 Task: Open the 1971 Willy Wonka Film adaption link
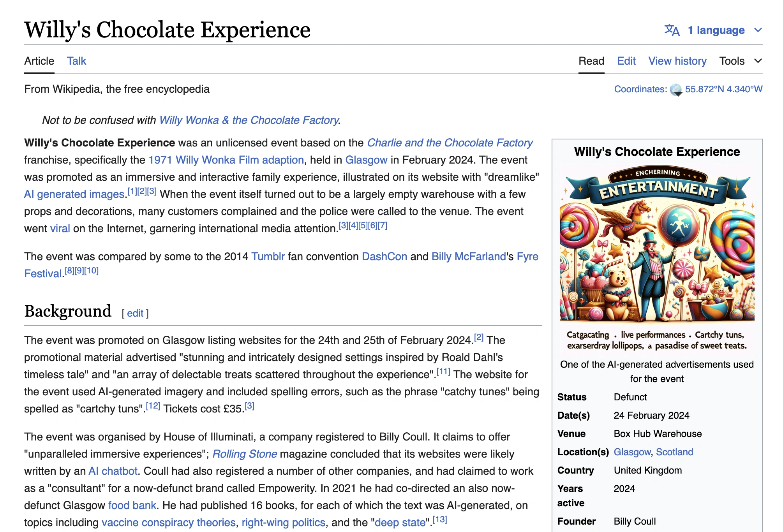pos(226,160)
